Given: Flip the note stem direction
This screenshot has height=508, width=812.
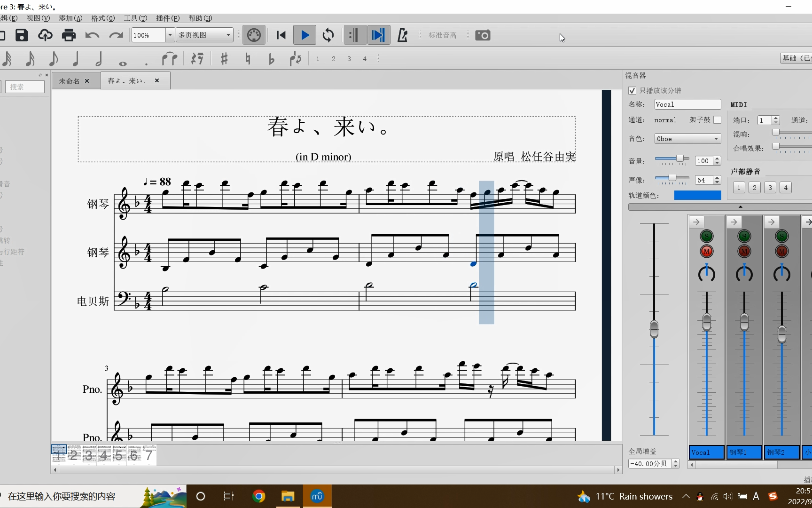Looking at the screenshot, I should coord(296,59).
